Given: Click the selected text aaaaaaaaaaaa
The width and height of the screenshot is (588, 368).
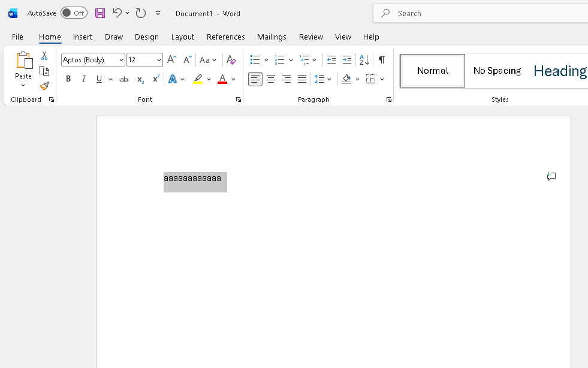Looking at the screenshot, I should 192,178.
